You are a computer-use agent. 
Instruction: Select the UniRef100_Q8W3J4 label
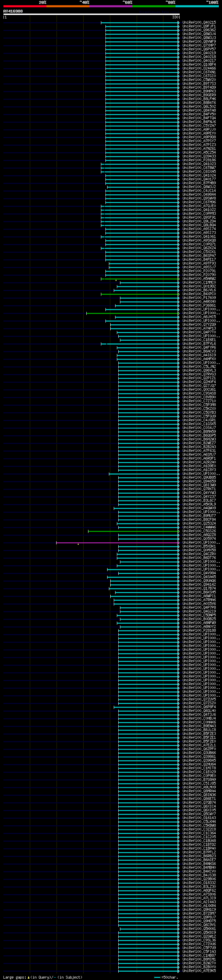199,34
